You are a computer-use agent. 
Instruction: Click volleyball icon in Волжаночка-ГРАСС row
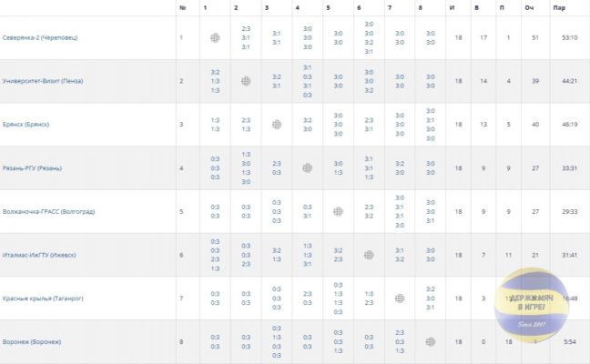[x=339, y=212]
